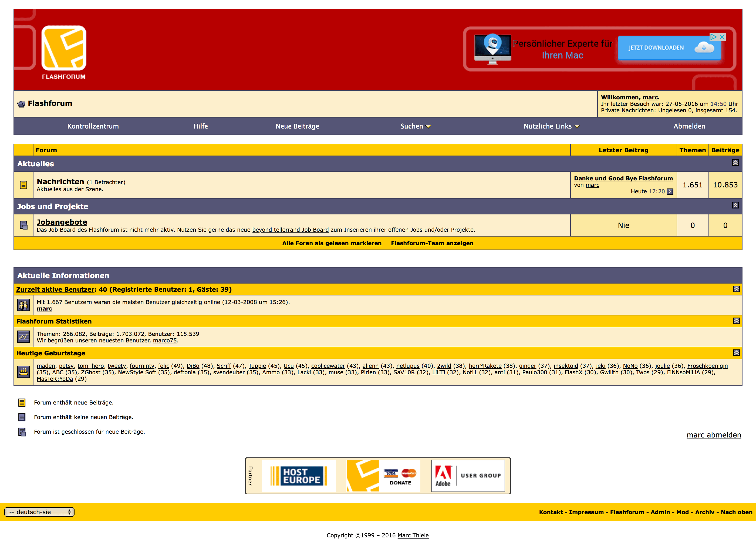
Task: Open the Nützliche Links dropdown
Action: (551, 126)
